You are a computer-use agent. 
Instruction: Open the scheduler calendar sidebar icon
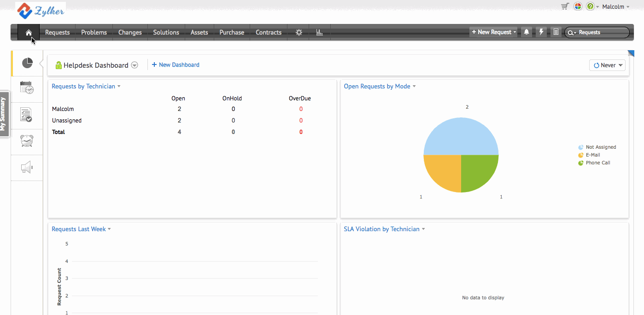[x=27, y=87]
